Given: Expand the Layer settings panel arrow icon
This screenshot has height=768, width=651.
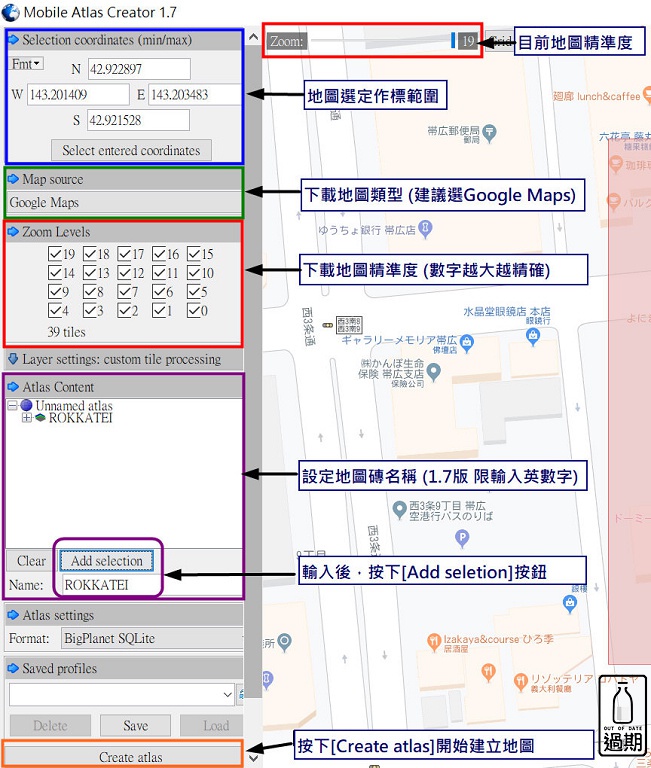Looking at the screenshot, I should 13,359.
